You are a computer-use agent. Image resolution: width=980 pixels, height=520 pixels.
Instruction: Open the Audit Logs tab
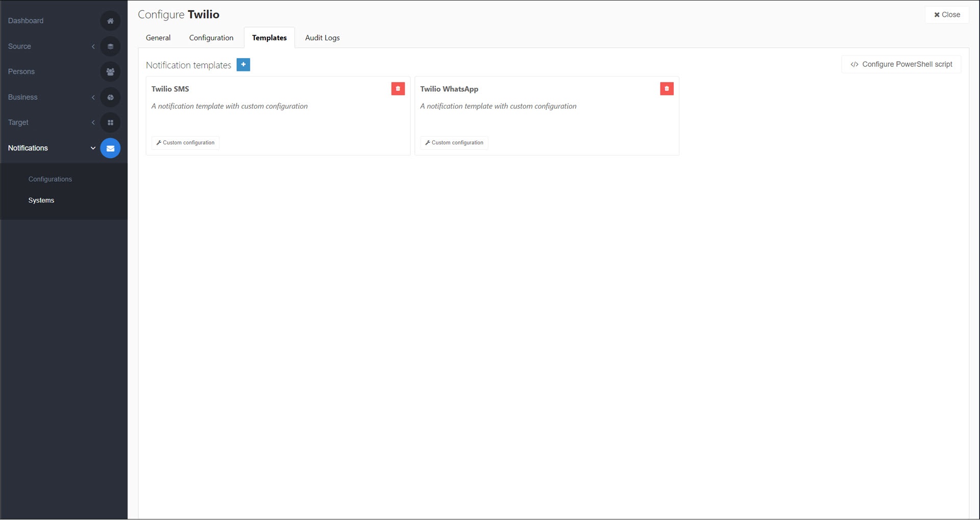(x=322, y=38)
